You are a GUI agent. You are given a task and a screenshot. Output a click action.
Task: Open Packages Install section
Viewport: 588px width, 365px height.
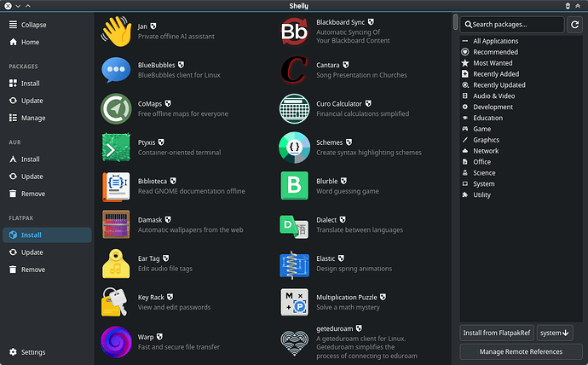point(47,84)
